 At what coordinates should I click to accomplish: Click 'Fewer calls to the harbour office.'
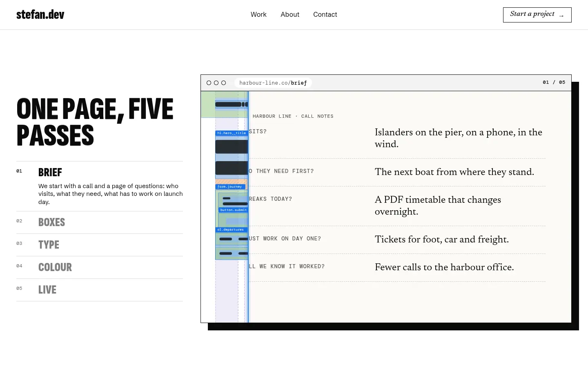coord(444,267)
